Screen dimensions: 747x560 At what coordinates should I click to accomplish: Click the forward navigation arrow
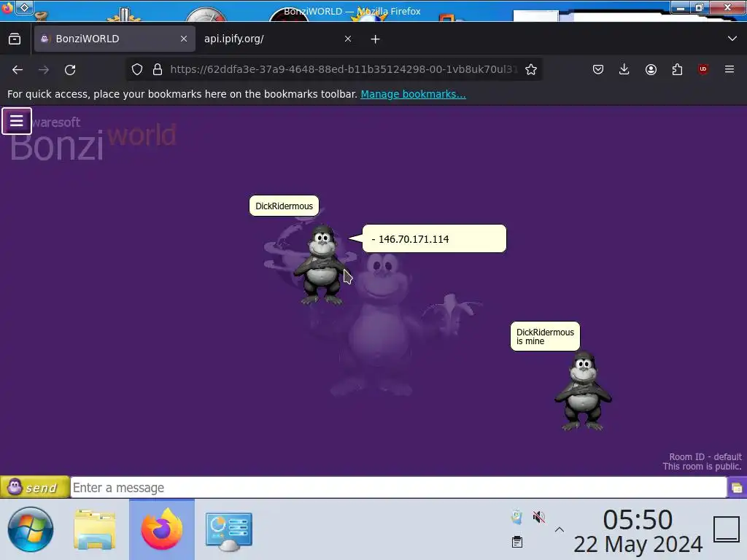44,70
